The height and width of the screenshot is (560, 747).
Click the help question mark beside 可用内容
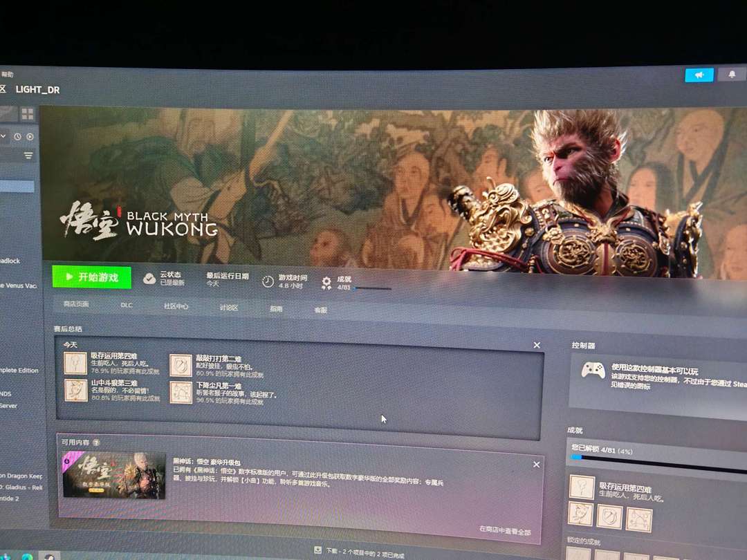coord(96,442)
